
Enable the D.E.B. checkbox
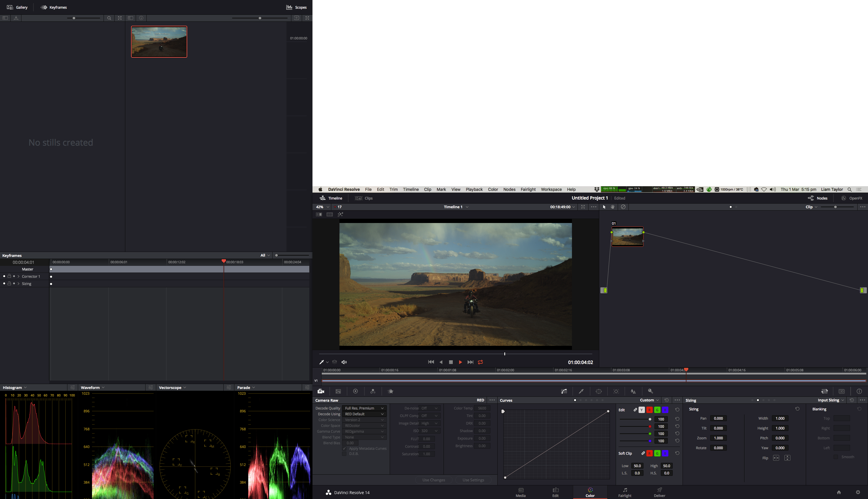pyautogui.click(x=344, y=454)
